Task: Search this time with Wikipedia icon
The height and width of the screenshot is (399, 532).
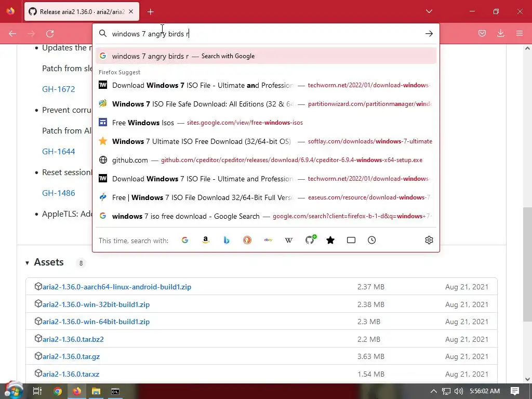Action: tap(289, 240)
